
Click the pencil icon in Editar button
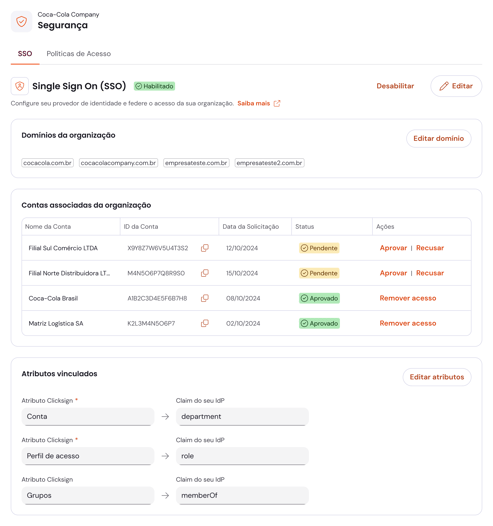[x=444, y=86]
